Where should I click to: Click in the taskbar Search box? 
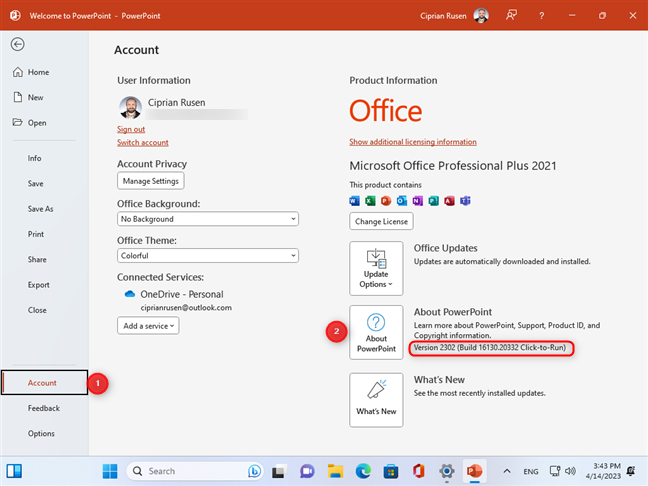pyautogui.click(x=194, y=471)
